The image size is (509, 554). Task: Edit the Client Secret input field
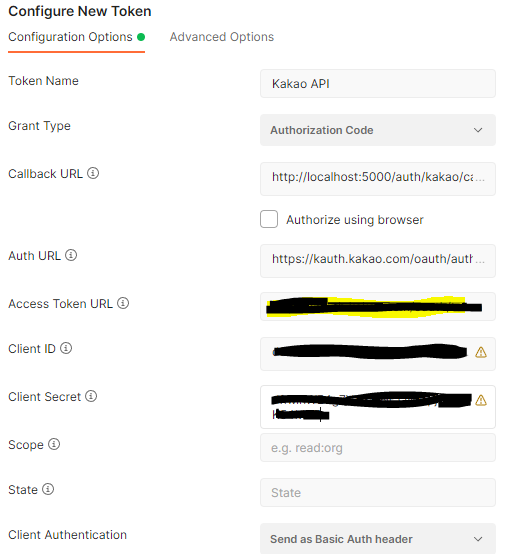click(x=378, y=407)
